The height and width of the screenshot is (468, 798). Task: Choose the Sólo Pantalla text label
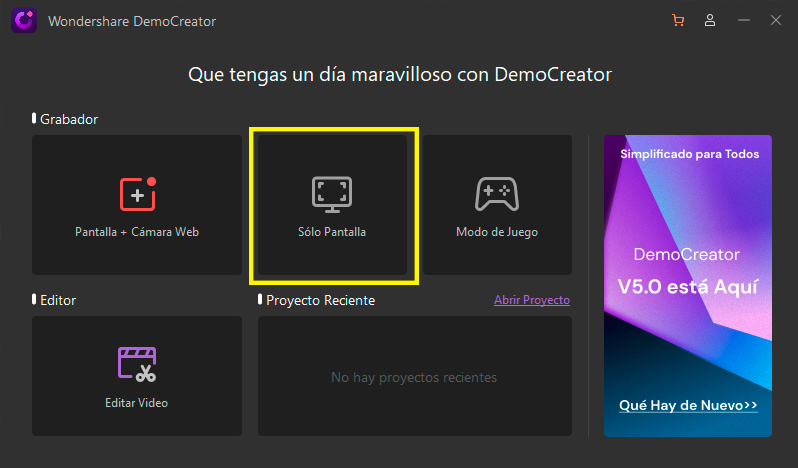pyautogui.click(x=332, y=232)
